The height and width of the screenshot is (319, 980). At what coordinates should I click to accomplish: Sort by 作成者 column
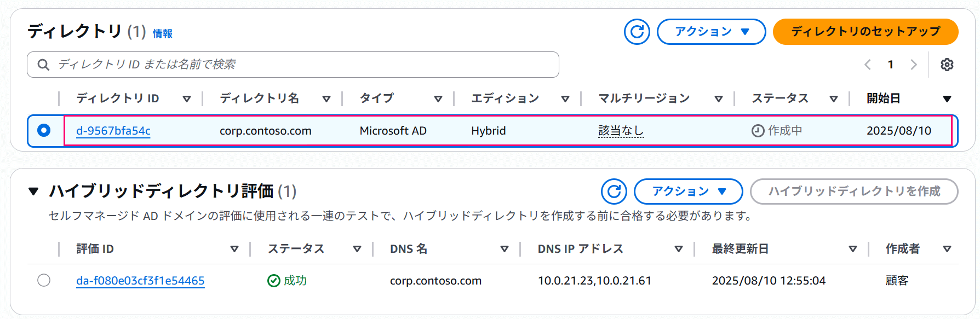pyautogui.click(x=947, y=249)
